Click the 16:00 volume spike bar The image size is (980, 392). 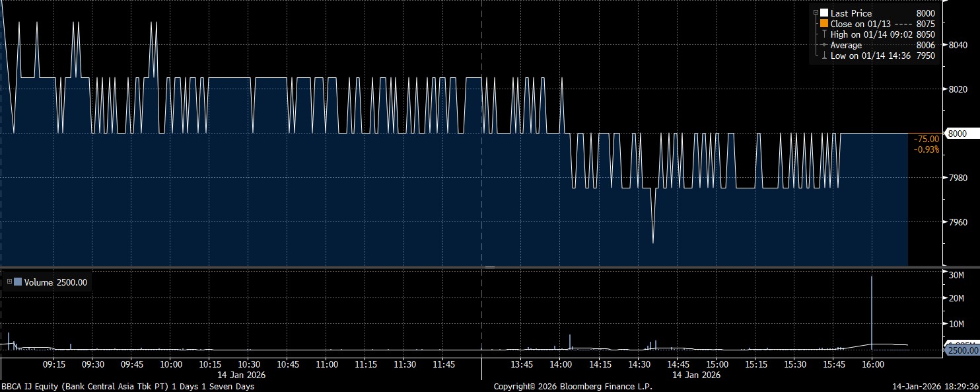click(x=872, y=311)
